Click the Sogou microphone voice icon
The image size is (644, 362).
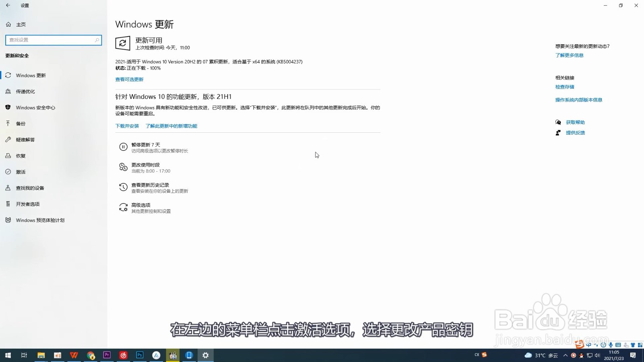tap(611, 345)
